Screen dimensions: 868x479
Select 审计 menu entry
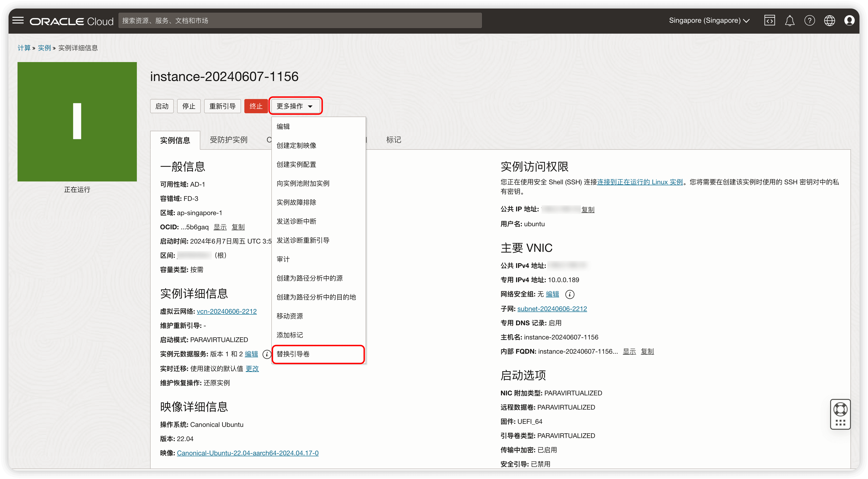tap(318, 259)
